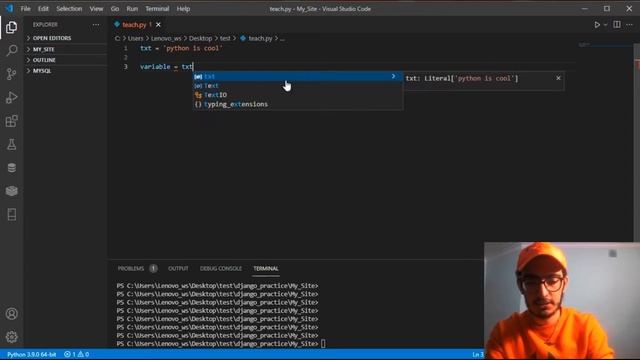Screen dimensions: 640x360
Task: Close the teach.py editor tab
Action: pos(158,25)
